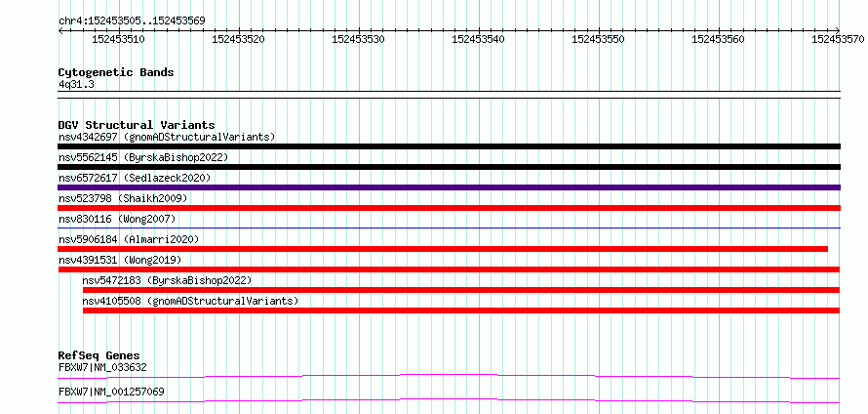Click the red bar for nsv5472183
868x414 pixels.
(x=461, y=290)
